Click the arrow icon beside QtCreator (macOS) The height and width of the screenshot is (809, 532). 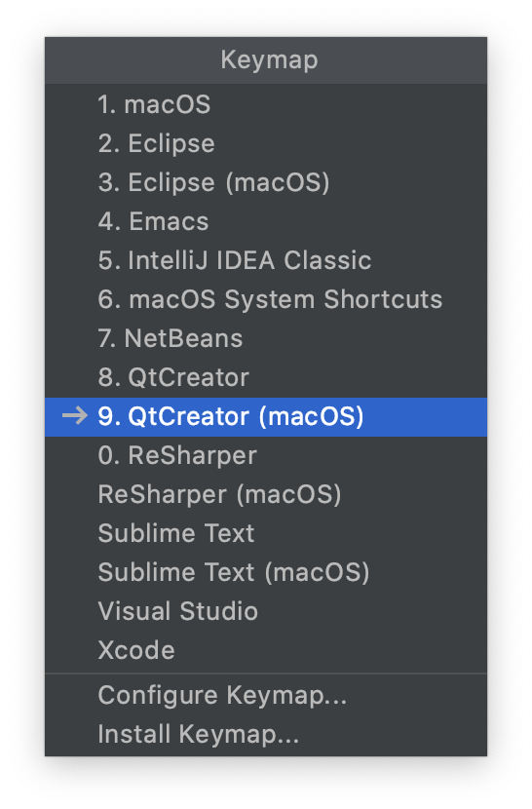coord(75,416)
